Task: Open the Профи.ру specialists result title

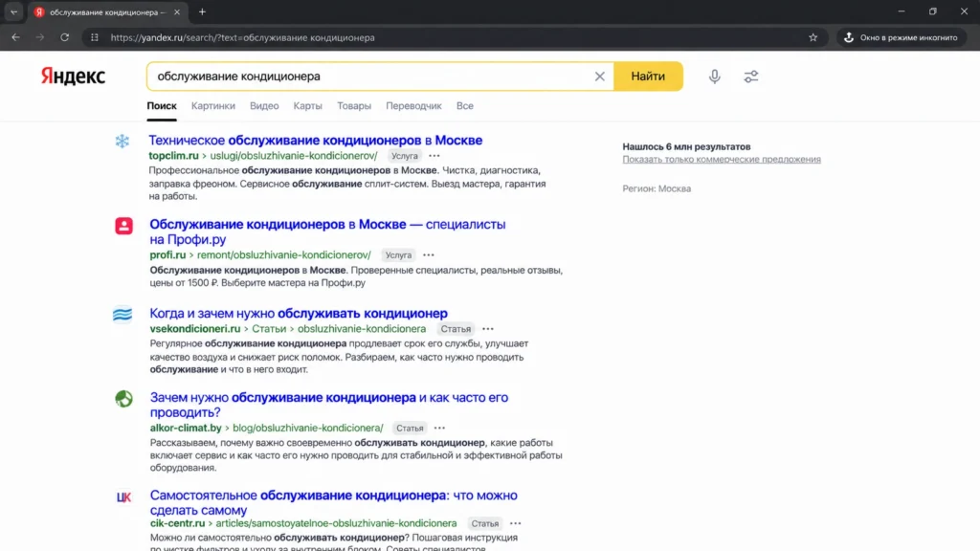Action: [327, 231]
